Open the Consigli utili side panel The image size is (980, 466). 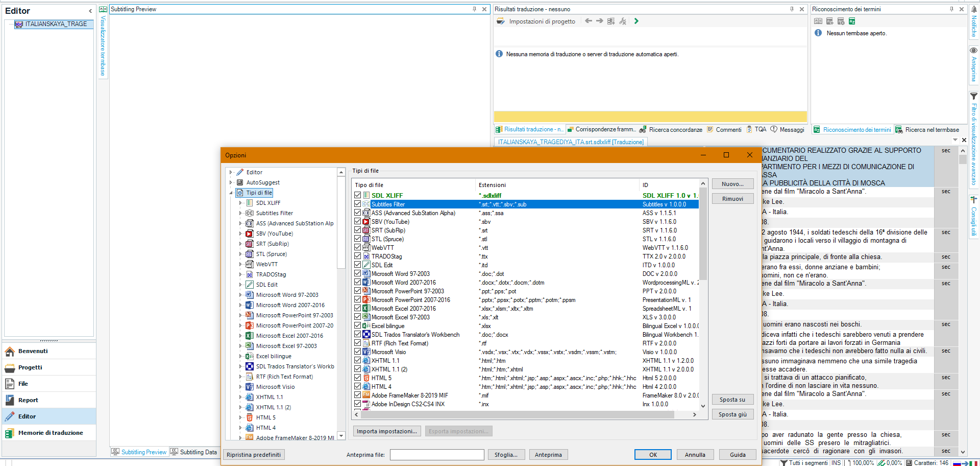(974, 217)
